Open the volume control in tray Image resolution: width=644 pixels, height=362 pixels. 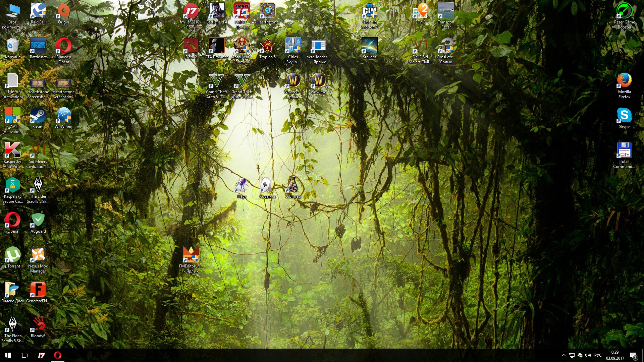(x=588, y=355)
